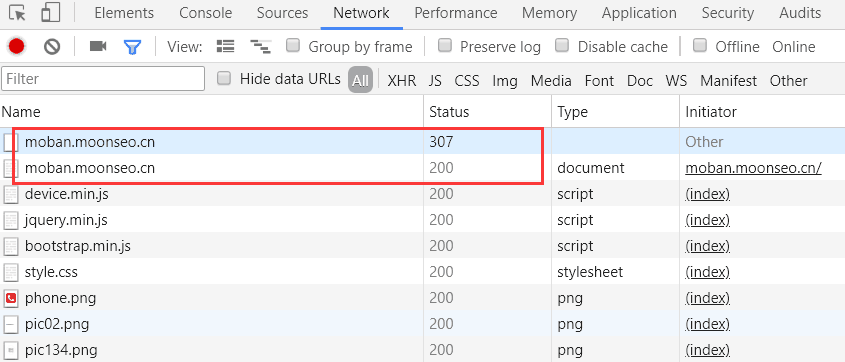Click the file icon for style.css

[11, 272]
